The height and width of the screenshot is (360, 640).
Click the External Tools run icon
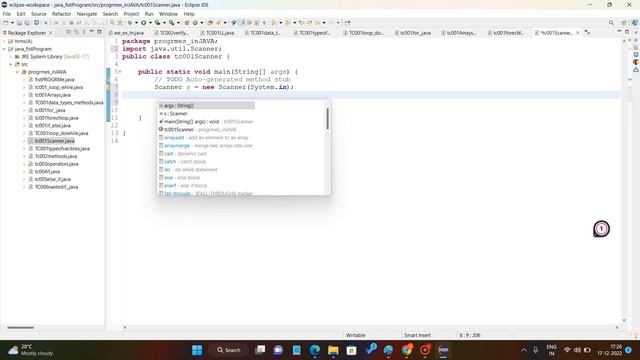(x=172, y=23)
